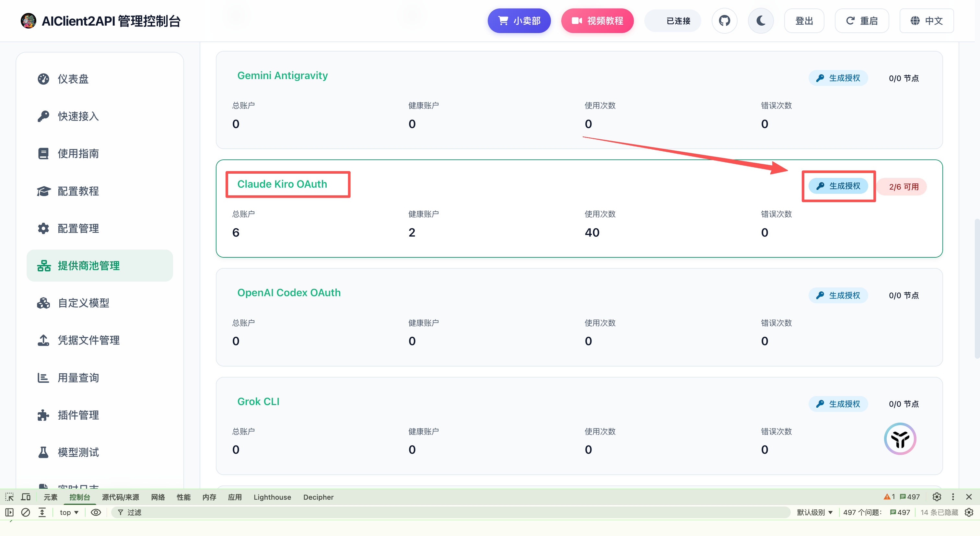Open the OpenAI Codex OAuth provider title

click(x=289, y=293)
